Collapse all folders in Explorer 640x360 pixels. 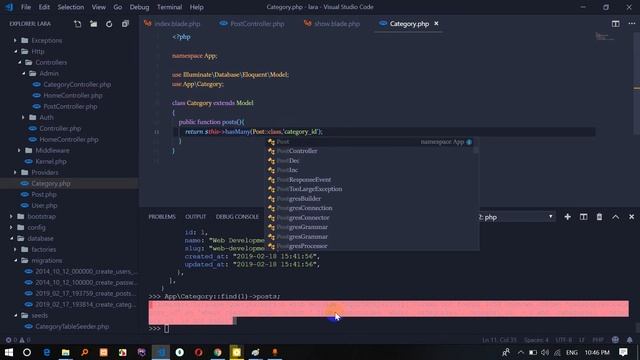tap(125, 24)
